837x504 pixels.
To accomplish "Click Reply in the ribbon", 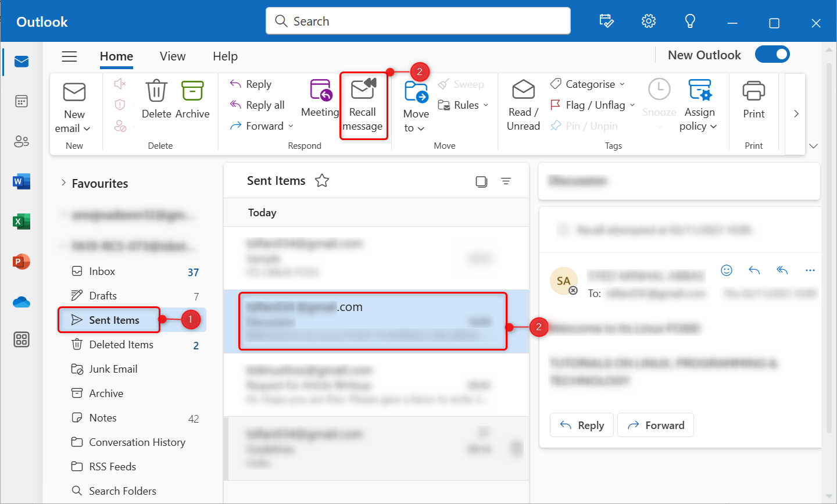I will pyautogui.click(x=251, y=84).
